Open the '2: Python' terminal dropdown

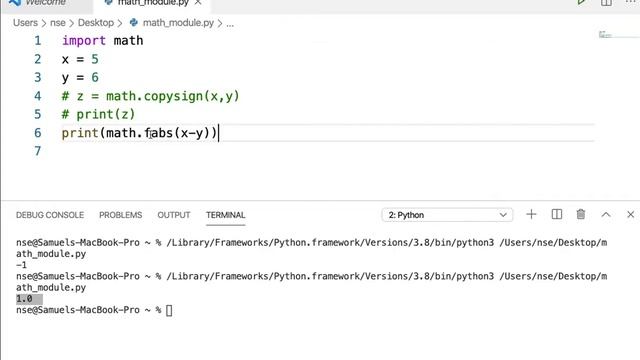[x=447, y=215]
